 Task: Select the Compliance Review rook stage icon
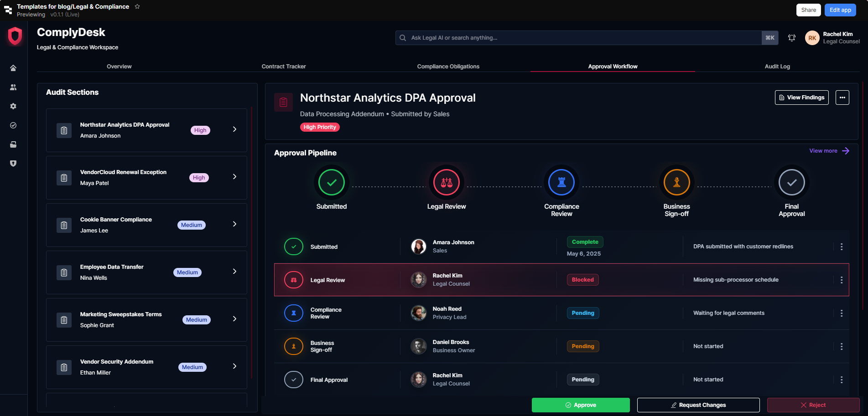(561, 182)
